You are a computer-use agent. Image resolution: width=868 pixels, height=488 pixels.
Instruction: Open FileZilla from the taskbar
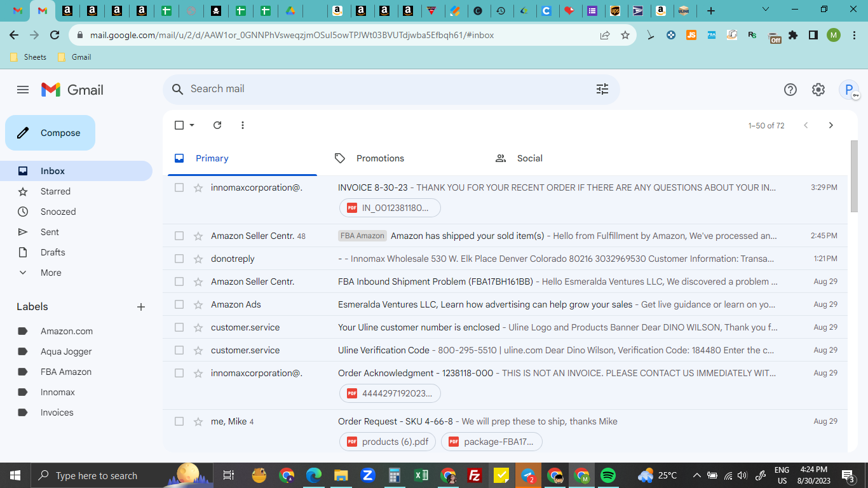474,475
